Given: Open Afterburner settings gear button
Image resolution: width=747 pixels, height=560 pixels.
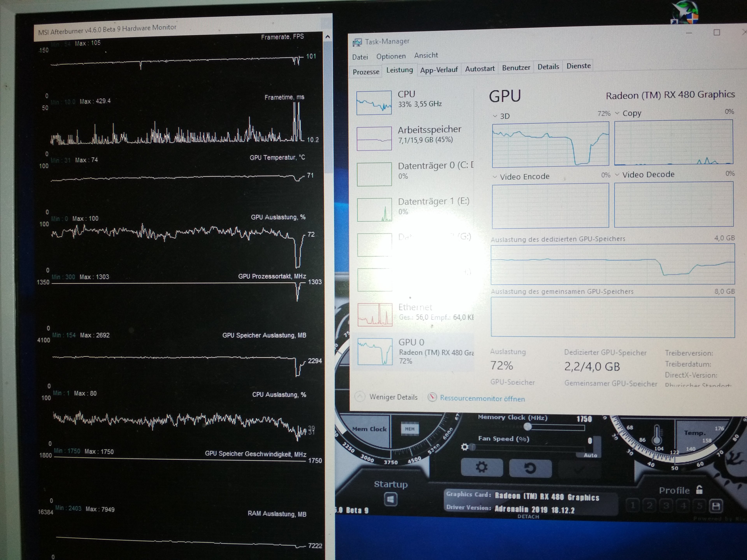Looking at the screenshot, I should click(482, 467).
